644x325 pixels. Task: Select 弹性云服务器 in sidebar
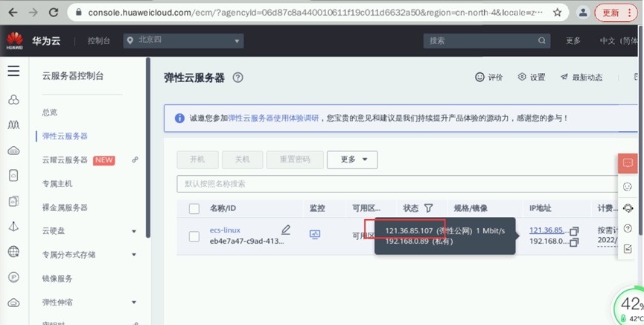coord(65,136)
